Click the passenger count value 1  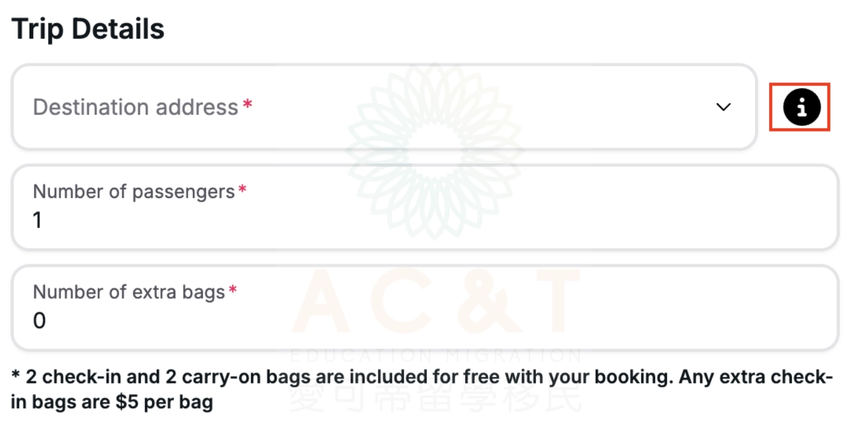37,220
